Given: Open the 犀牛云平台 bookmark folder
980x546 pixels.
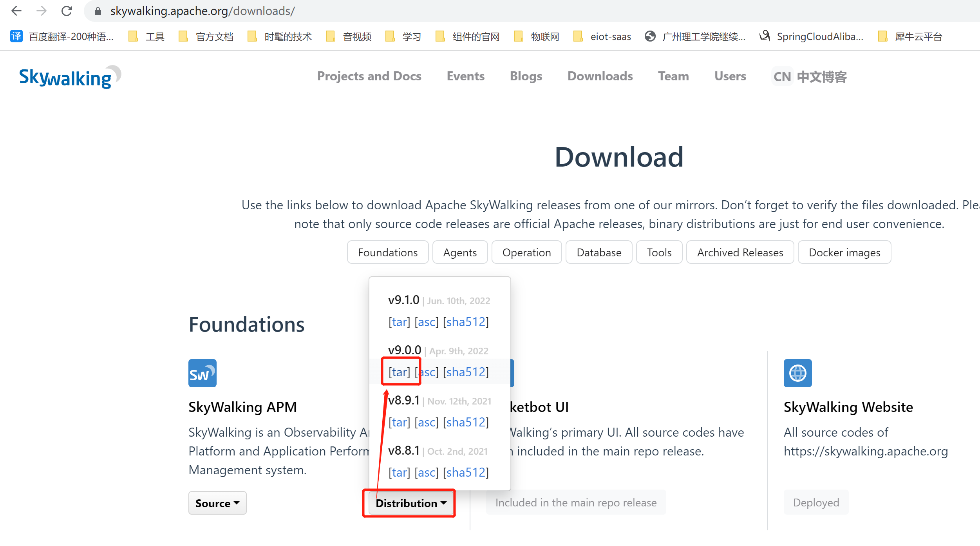Looking at the screenshot, I should click(910, 36).
